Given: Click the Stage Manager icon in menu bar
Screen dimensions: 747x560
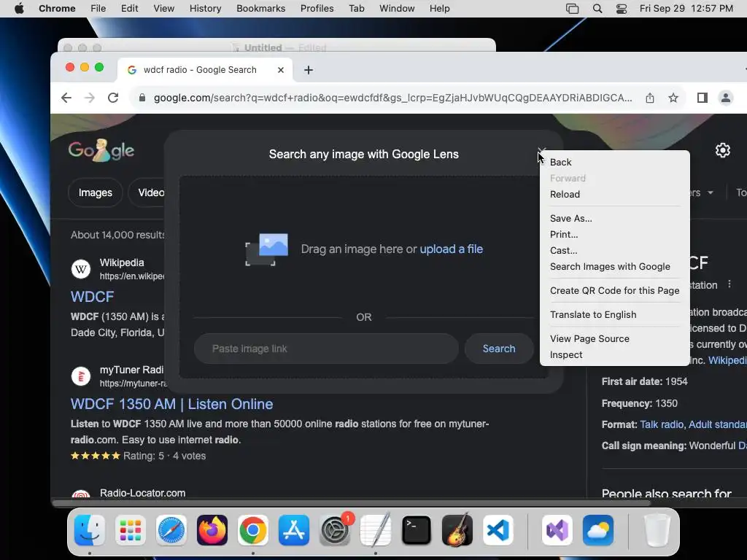Looking at the screenshot, I should [x=572, y=9].
